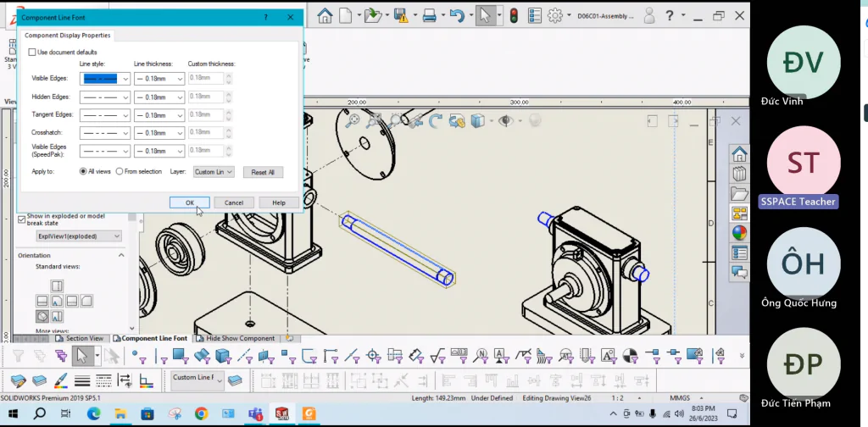Click the 1 : 2 sheet scale in the status bar
The width and height of the screenshot is (868, 427).
618,398
